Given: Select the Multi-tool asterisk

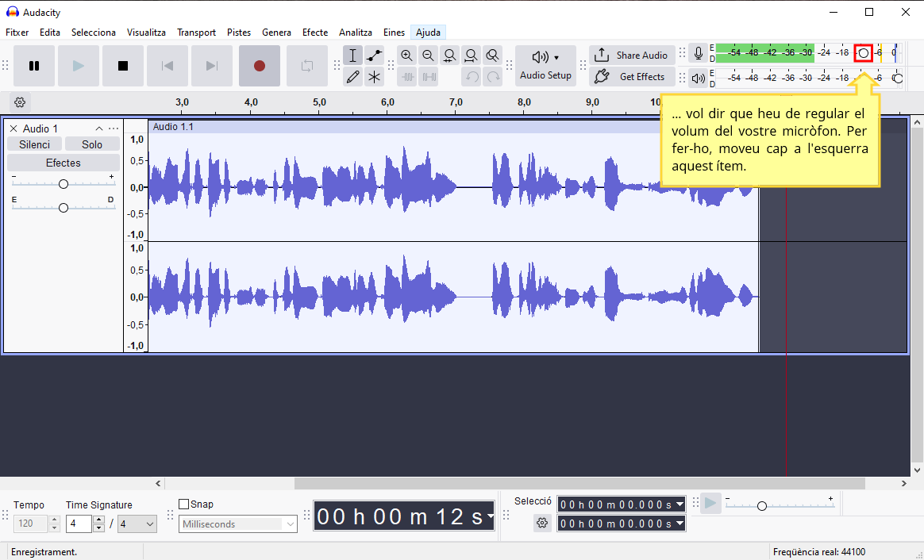Looking at the screenshot, I should coord(374,77).
